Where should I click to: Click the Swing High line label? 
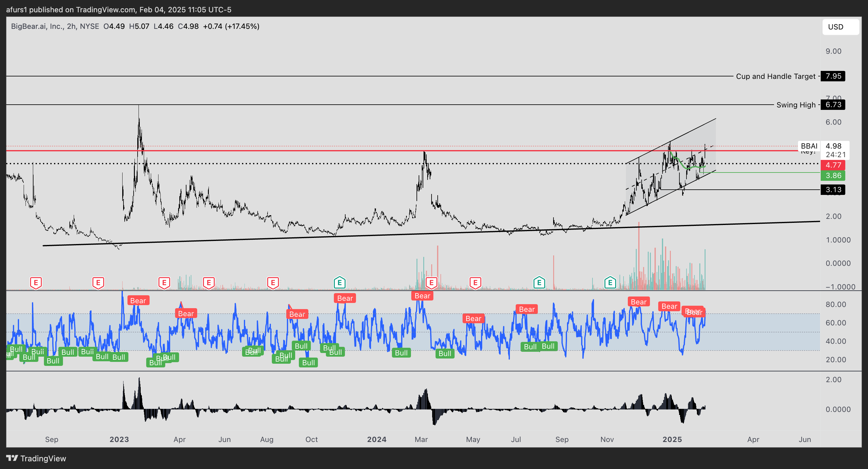[796, 105]
